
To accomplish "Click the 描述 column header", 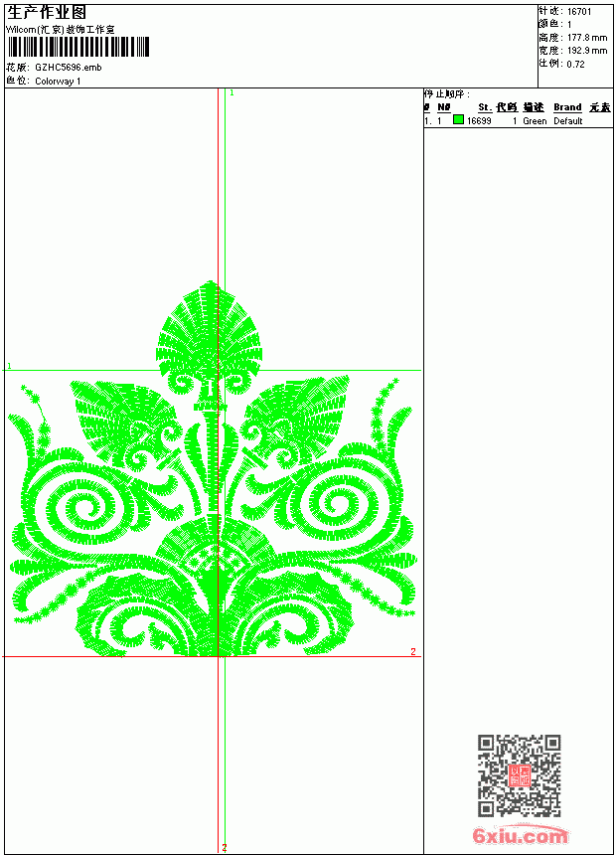I will click(x=534, y=107).
